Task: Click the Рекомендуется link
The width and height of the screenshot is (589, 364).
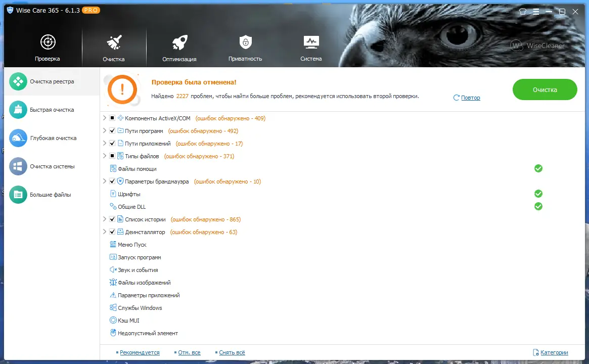Action: point(140,352)
